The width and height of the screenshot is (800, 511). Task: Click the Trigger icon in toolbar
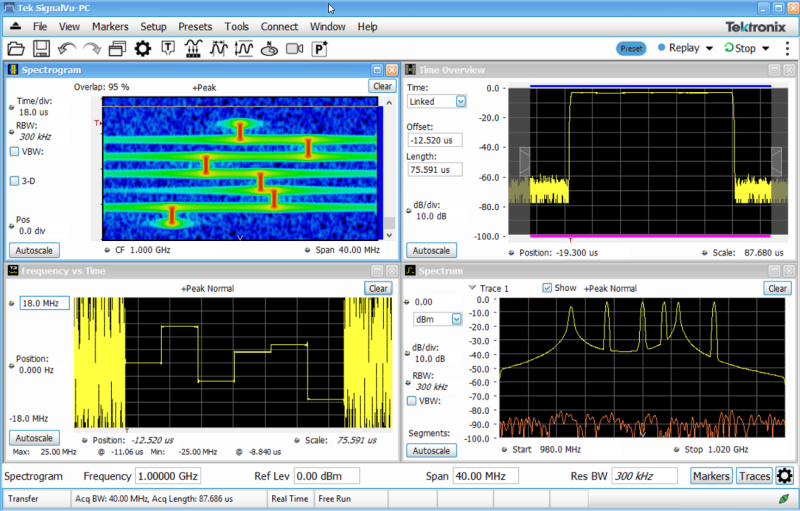[x=168, y=48]
